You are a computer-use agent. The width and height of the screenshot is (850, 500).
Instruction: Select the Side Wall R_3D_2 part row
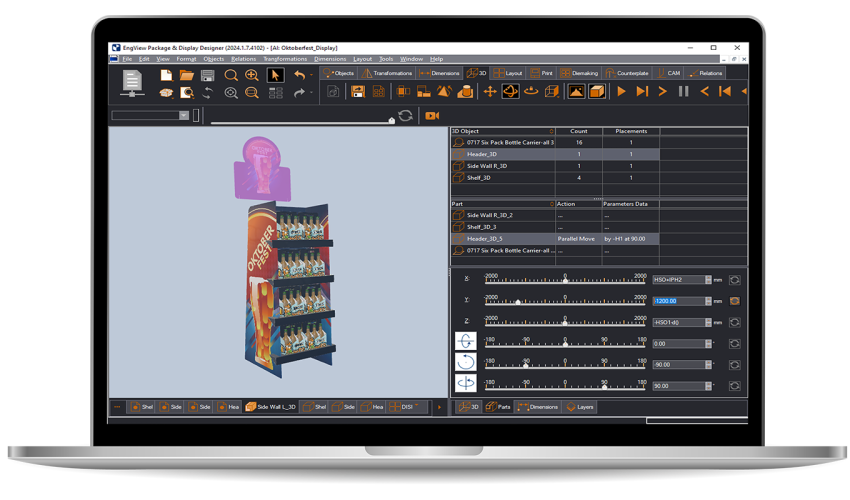(x=555, y=215)
